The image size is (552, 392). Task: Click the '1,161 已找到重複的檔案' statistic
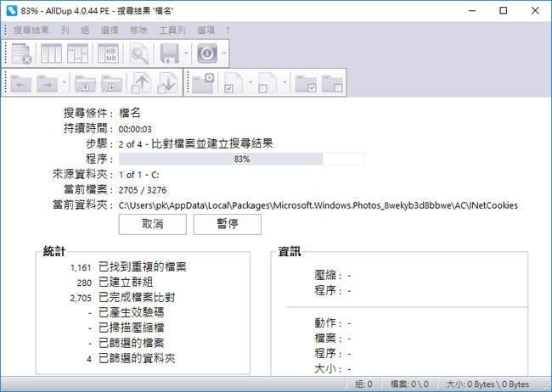128,267
